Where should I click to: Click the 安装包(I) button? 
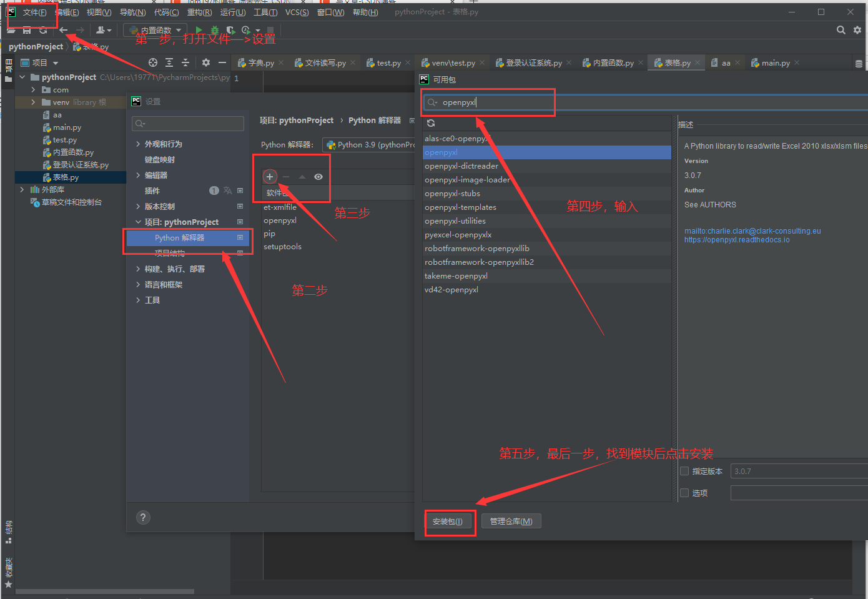click(x=448, y=522)
